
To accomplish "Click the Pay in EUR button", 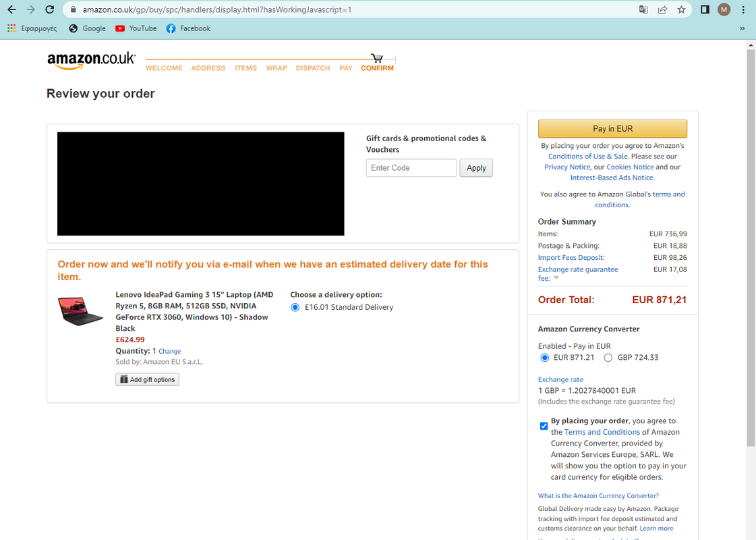I will click(x=613, y=129).
